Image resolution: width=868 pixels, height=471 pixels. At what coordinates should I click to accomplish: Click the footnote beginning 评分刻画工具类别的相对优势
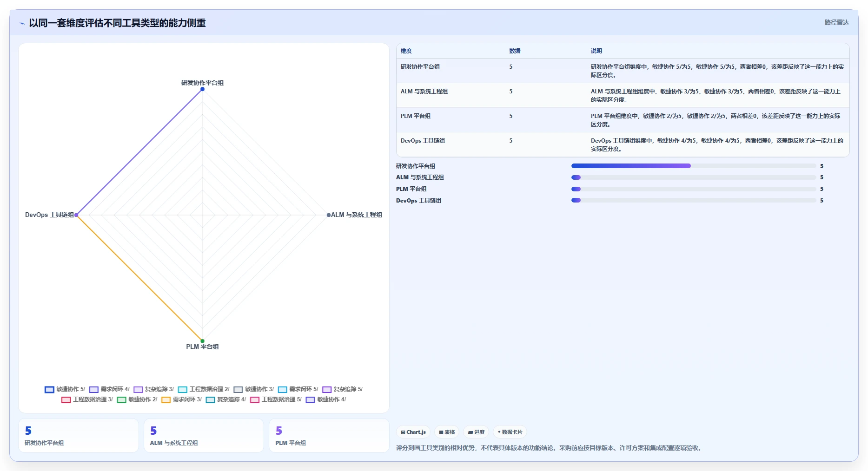pos(550,448)
